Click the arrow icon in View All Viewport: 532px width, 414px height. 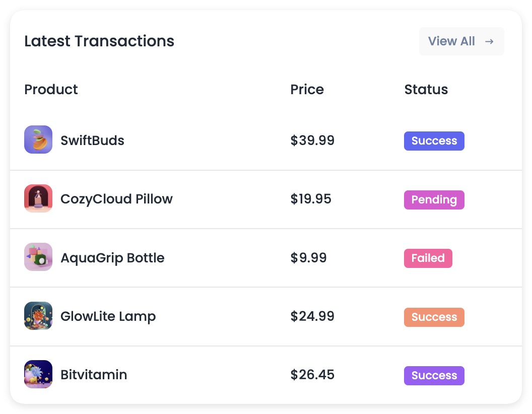pyautogui.click(x=489, y=41)
